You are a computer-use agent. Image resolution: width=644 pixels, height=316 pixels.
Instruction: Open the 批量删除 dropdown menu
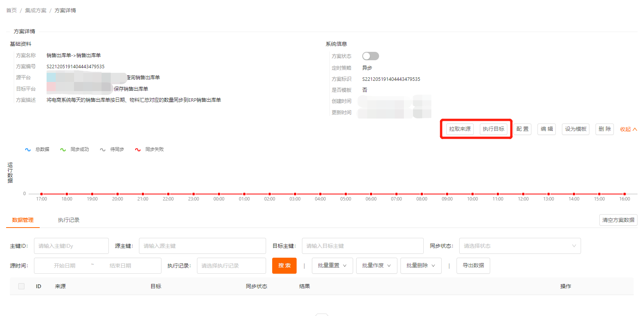(421, 266)
